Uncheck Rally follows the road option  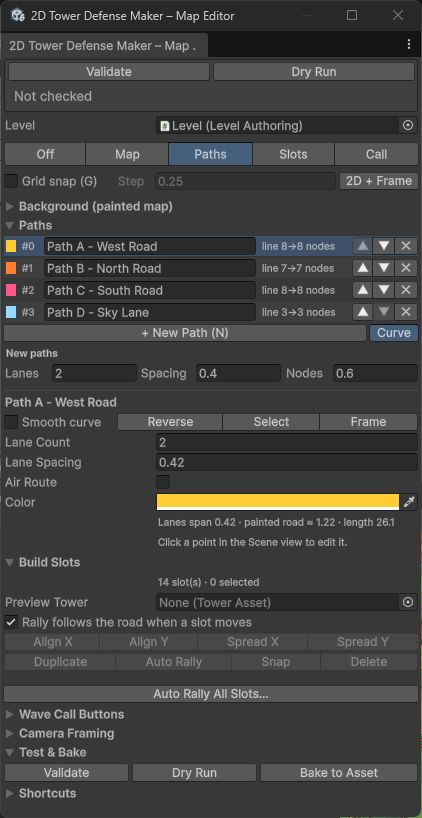click(x=11, y=622)
